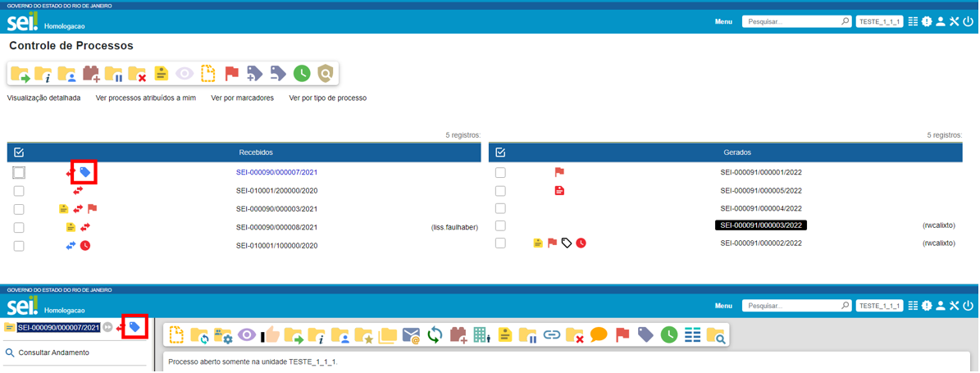Open process SEI-000091/000003/2022
The image size is (980, 373).
[x=760, y=225]
